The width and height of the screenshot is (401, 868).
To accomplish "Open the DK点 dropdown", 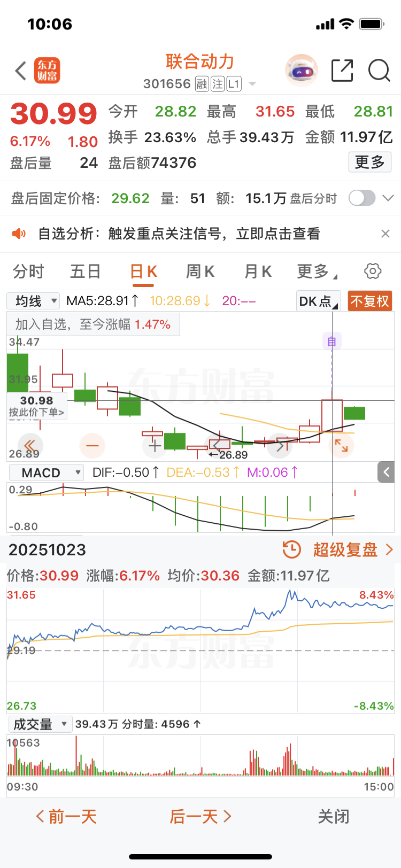I will [x=318, y=301].
